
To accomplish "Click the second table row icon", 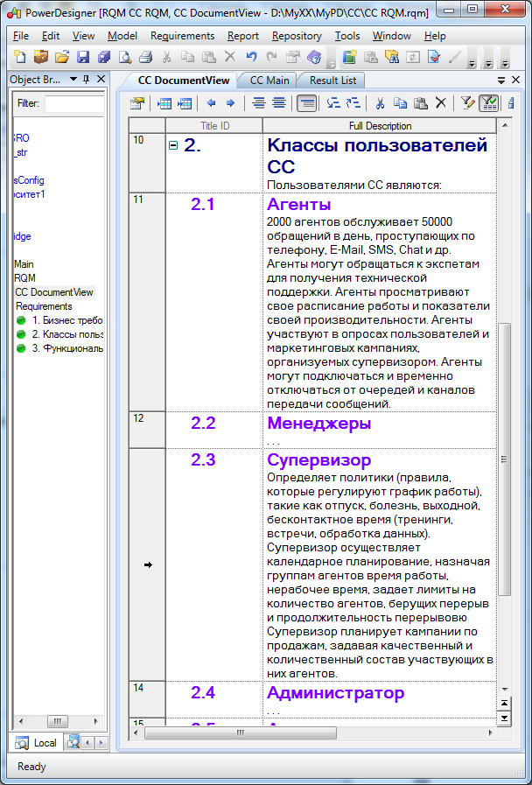I will click(184, 103).
